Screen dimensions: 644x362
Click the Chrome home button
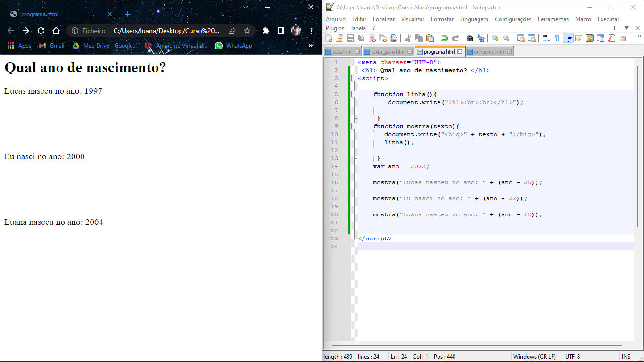click(56, 31)
